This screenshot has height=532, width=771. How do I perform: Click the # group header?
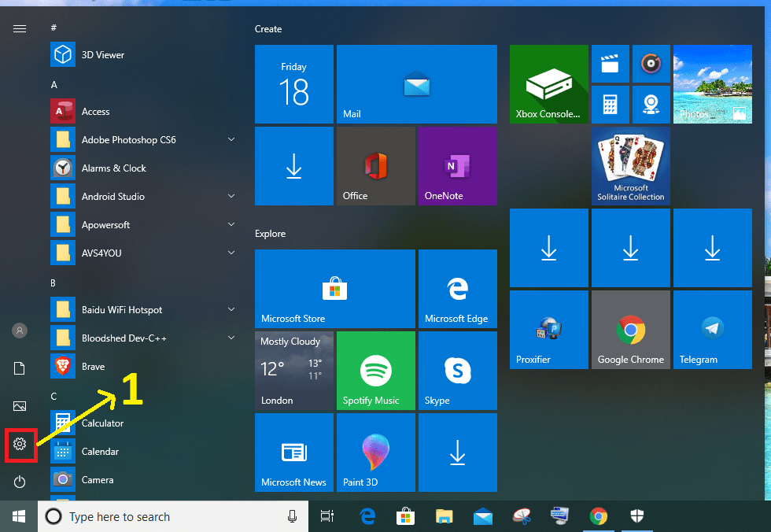[53, 28]
